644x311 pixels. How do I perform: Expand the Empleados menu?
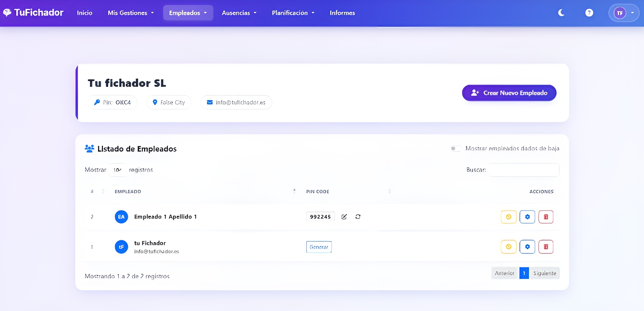point(188,13)
